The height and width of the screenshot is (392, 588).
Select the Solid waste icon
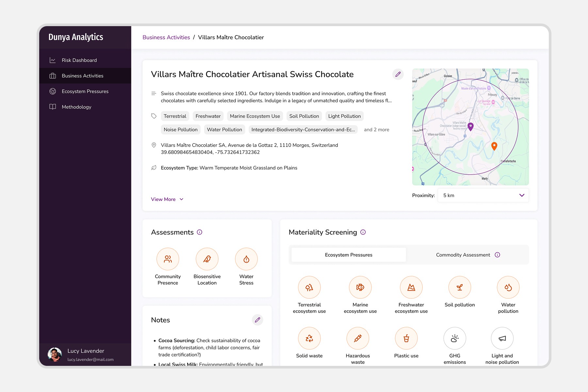(309, 338)
